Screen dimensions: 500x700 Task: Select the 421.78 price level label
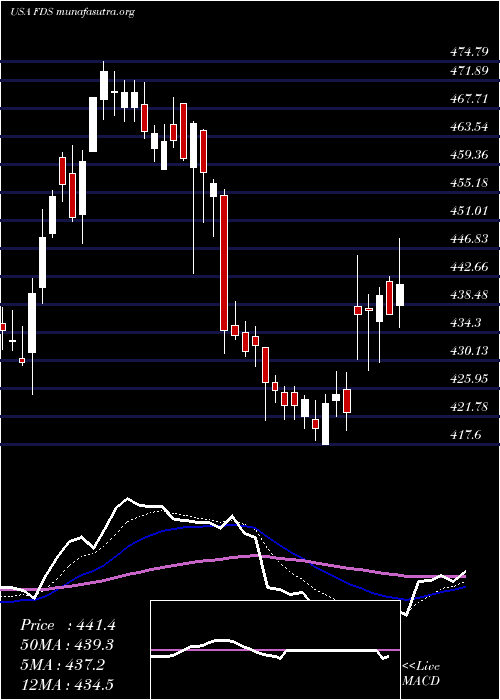click(x=469, y=407)
